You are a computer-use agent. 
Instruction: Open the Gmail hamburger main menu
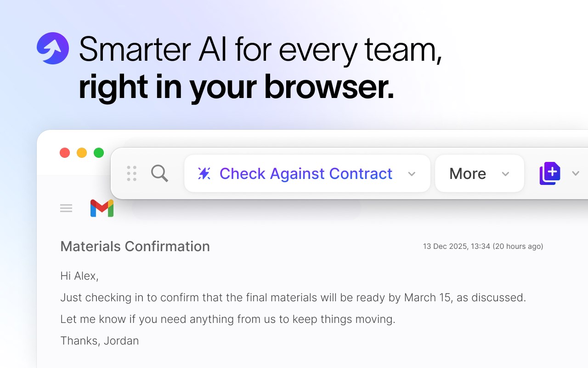66,208
